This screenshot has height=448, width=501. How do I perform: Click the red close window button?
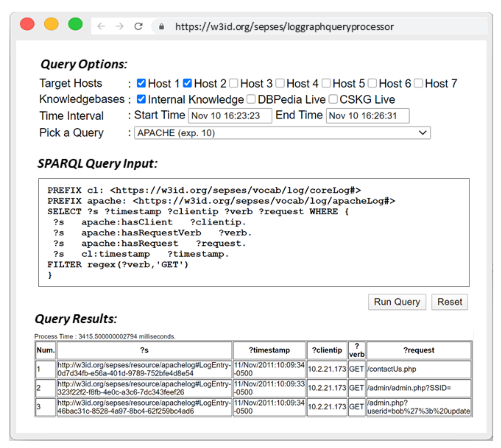click(x=27, y=24)
